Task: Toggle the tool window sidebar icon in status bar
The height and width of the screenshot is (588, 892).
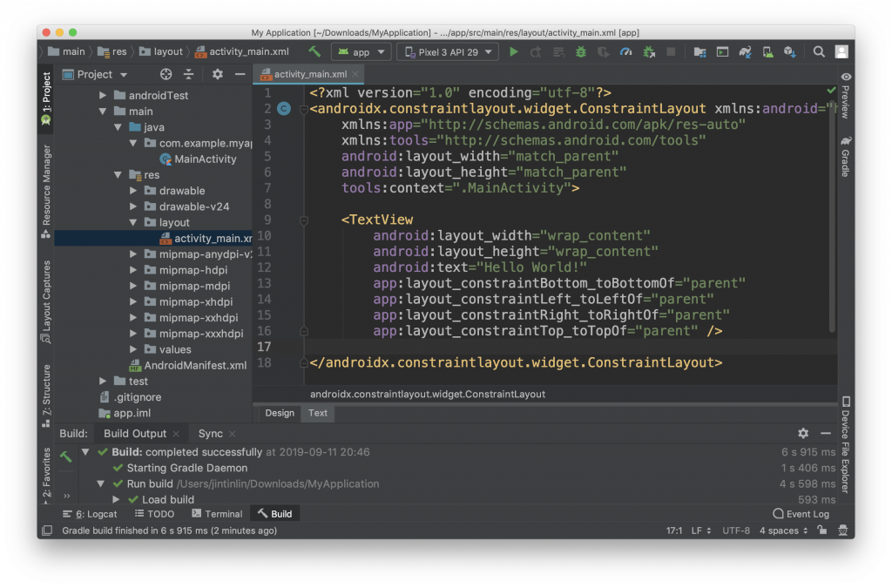Action: click(x=47, y=530)
